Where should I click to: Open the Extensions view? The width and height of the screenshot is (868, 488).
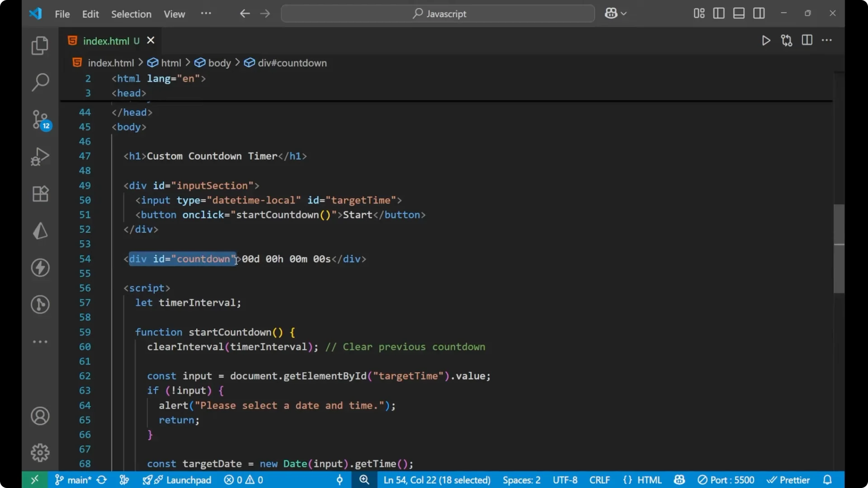(x=40, y=193)
